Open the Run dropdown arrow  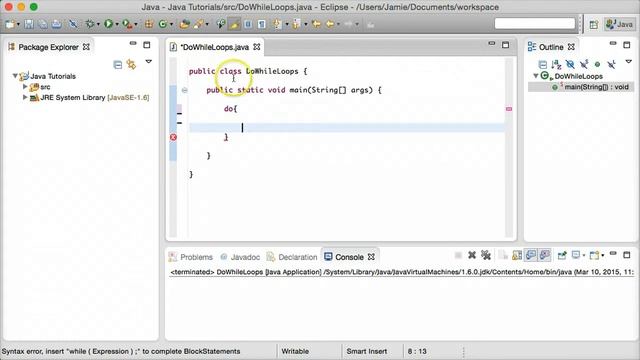pos(117,24)
